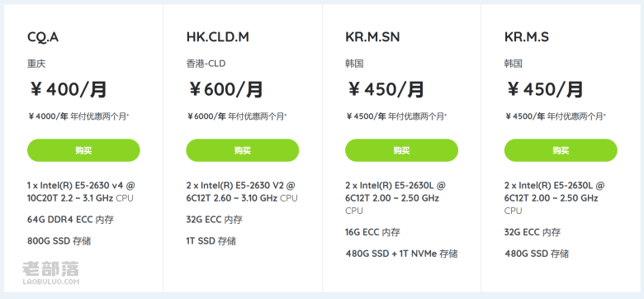Viewport: 644px width, 299px height.
Task: Select the HK.CLD.M plan heading
Action: 218,37
